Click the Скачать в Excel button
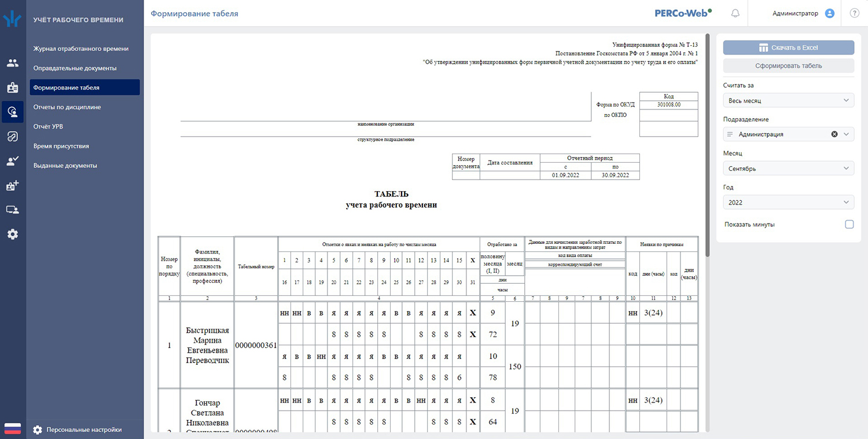 click(789, 47)
